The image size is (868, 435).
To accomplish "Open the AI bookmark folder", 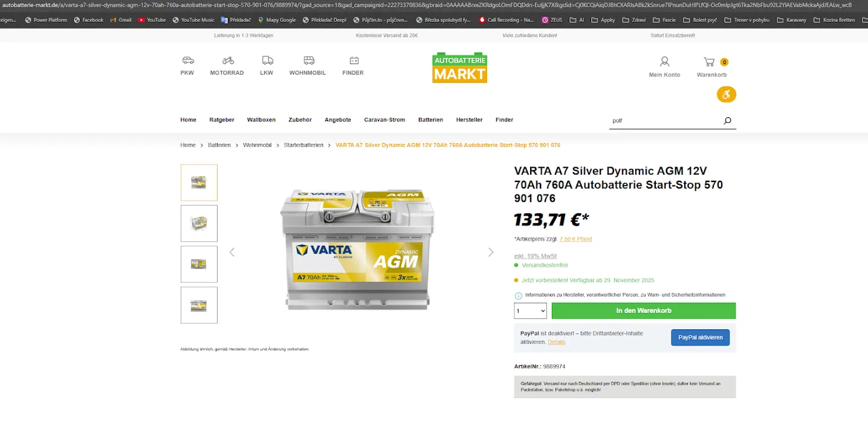I will pyautogui.click(x=577, y=20).
